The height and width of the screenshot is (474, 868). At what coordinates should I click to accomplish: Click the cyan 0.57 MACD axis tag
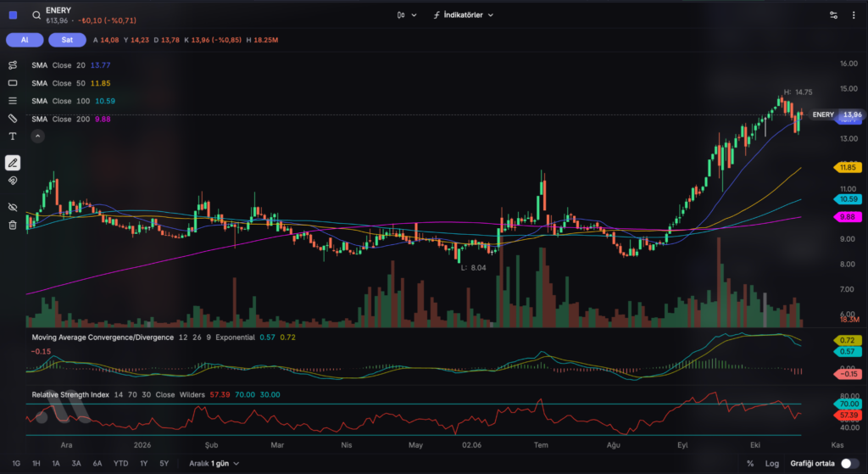[848, 352]
